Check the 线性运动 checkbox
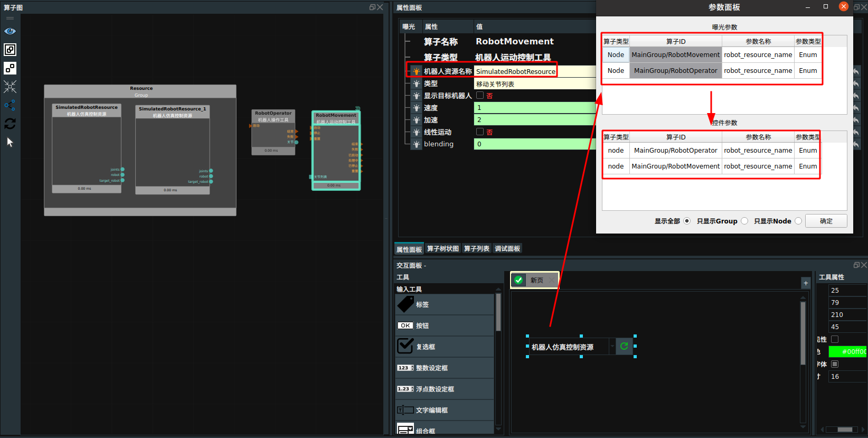Viewport: 868px width, 438px height. 480,132
